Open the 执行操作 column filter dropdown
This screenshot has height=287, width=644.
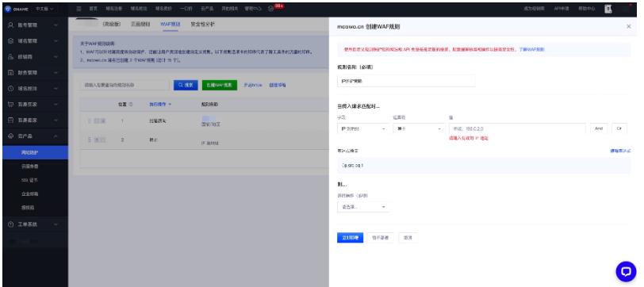click(159, 105)
